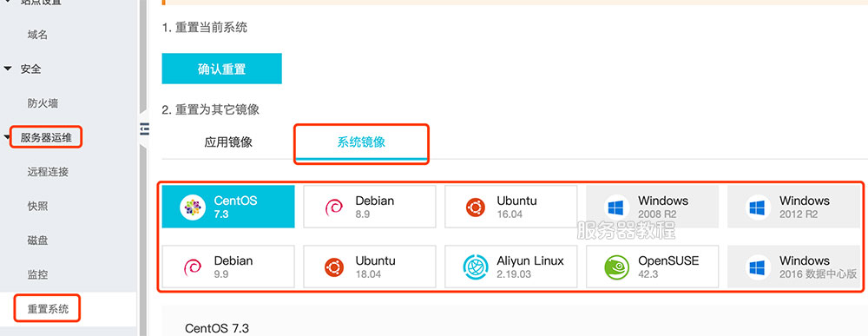Collapse the 安全 section arrow

8,69
